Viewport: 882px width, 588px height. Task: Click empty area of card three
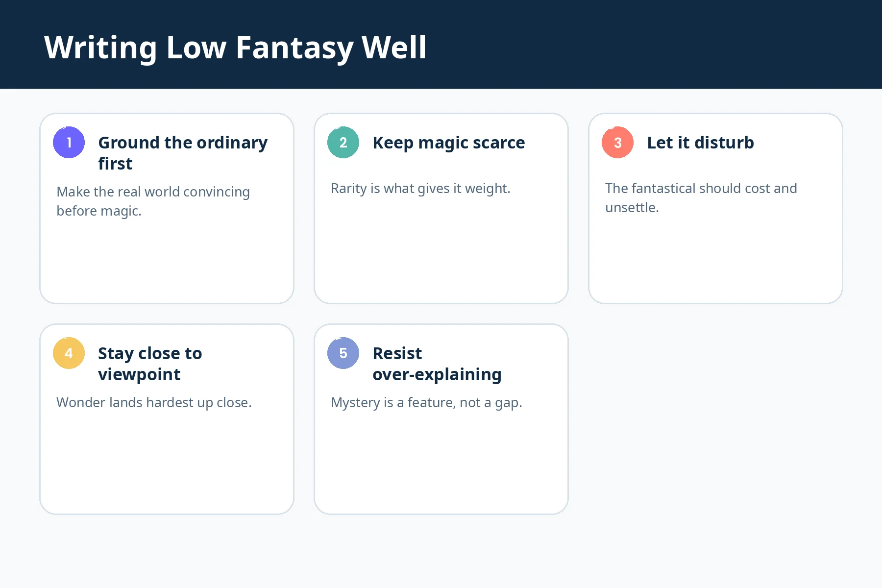715,260
